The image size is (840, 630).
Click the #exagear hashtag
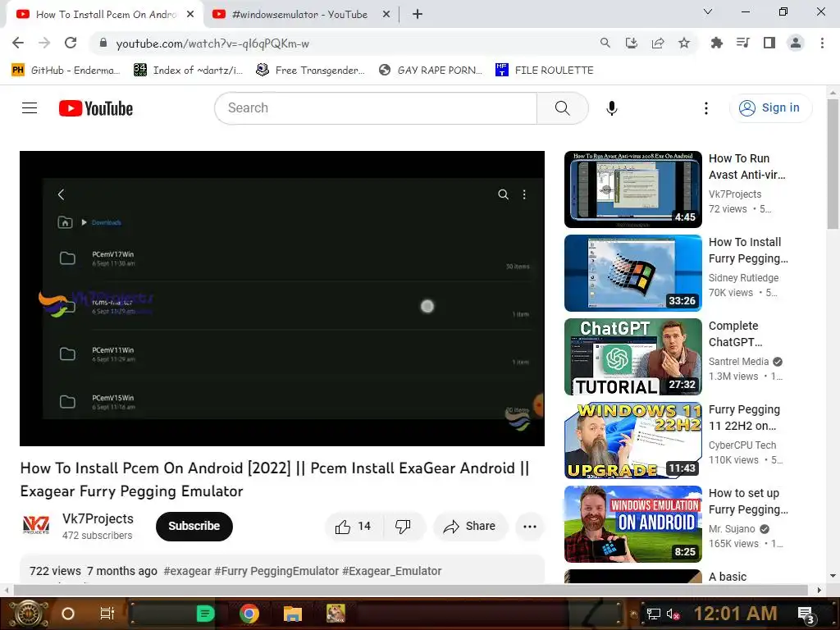[188, 571]
